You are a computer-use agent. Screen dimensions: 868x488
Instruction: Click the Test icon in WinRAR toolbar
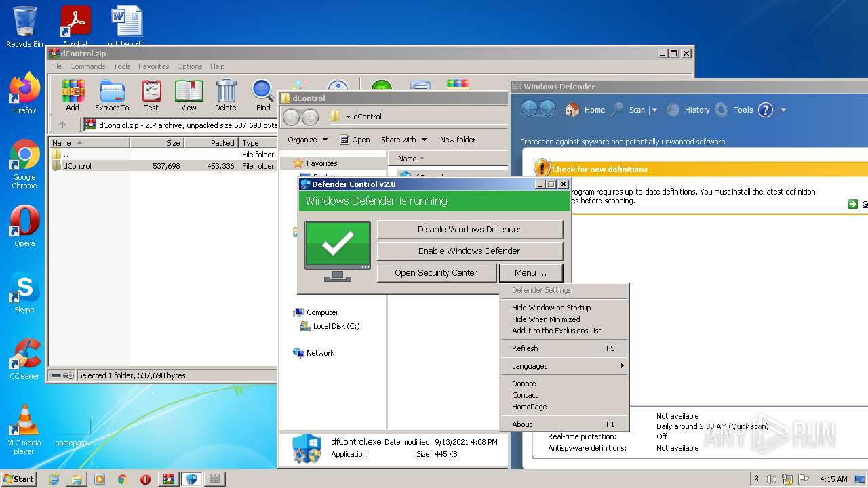pyautogui.click(x=151, y=96)
